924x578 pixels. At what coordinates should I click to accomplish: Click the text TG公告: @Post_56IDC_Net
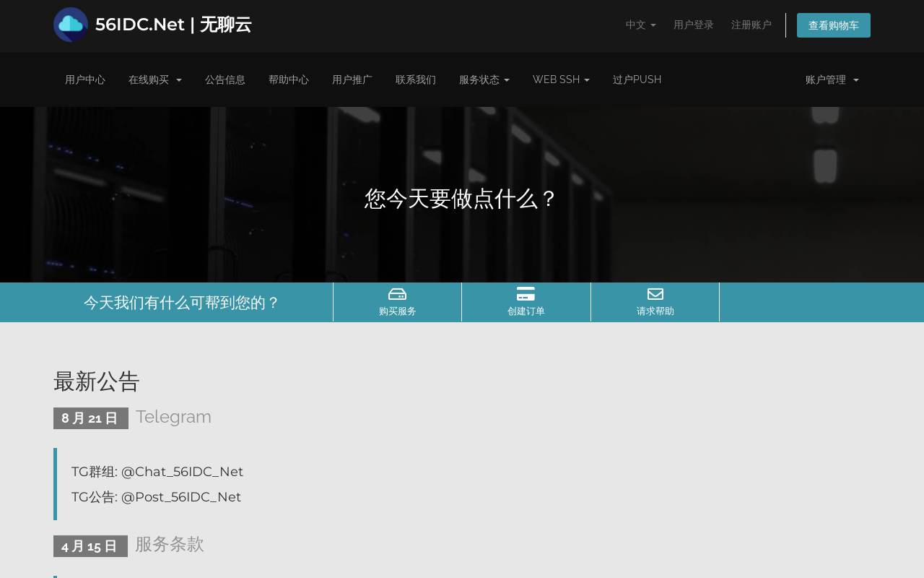(156, 497)
